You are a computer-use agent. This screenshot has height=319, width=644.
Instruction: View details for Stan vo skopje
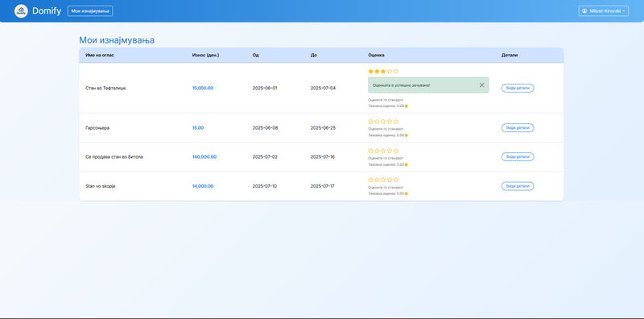[x=518, y=186]
